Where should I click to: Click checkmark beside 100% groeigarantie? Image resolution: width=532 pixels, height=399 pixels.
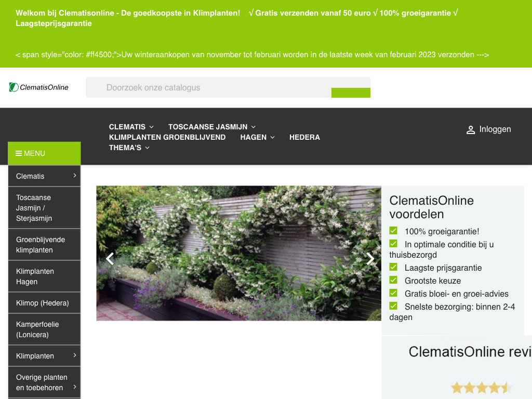pyautogui.click(x=393, y=231)
